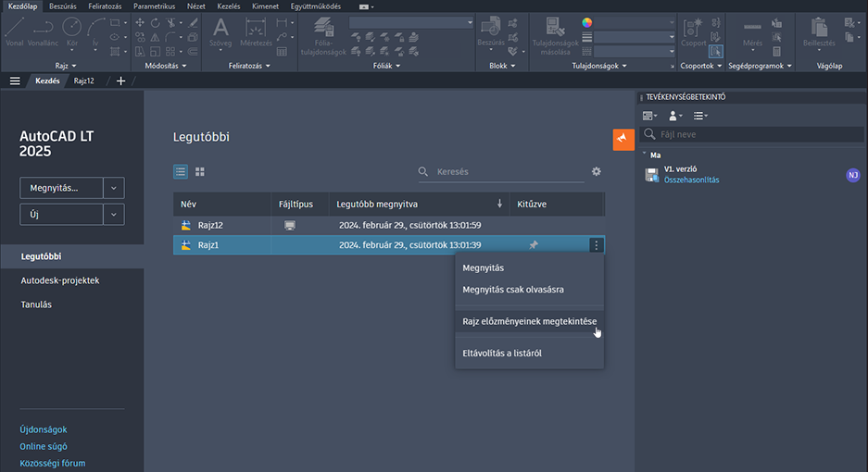868x472 pixels.
Task: Click the Rotate tool icon
Action: [x=156, y=23]
